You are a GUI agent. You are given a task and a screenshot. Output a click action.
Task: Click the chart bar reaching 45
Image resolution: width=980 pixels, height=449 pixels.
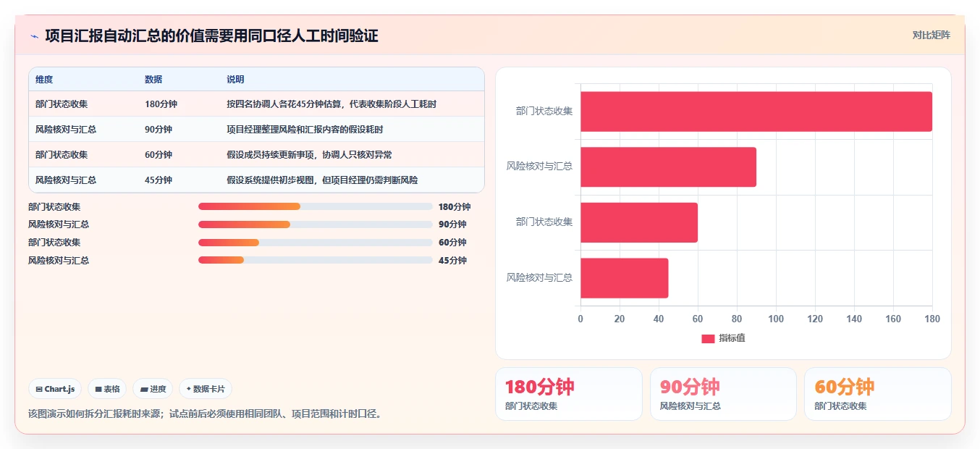(624, 278)
